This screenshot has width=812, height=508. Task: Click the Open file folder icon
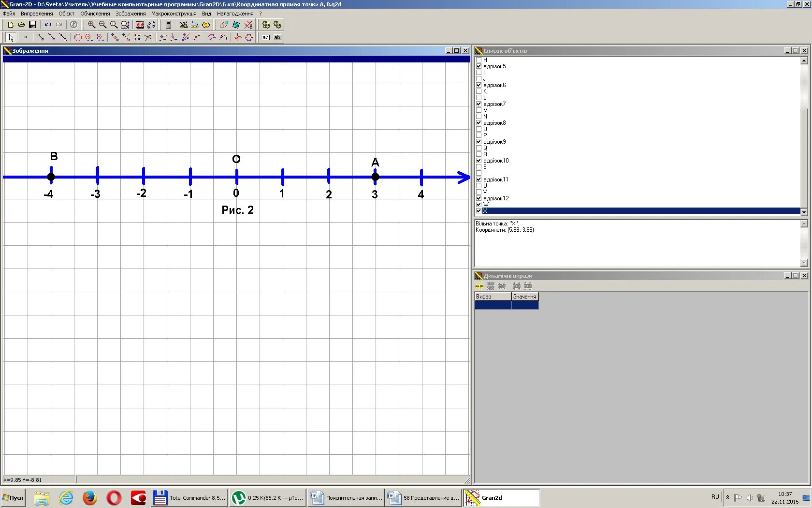click(x=21, y=25)
